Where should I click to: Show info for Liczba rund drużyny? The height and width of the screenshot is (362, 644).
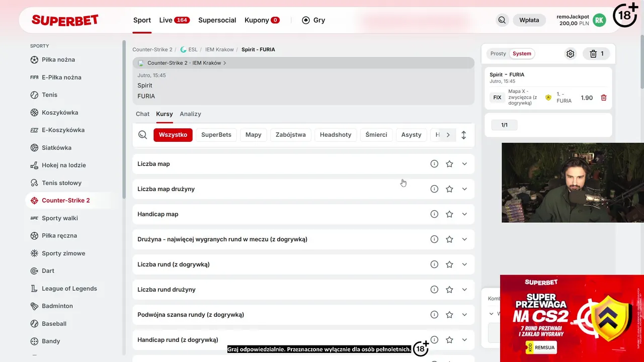[434, 290]
